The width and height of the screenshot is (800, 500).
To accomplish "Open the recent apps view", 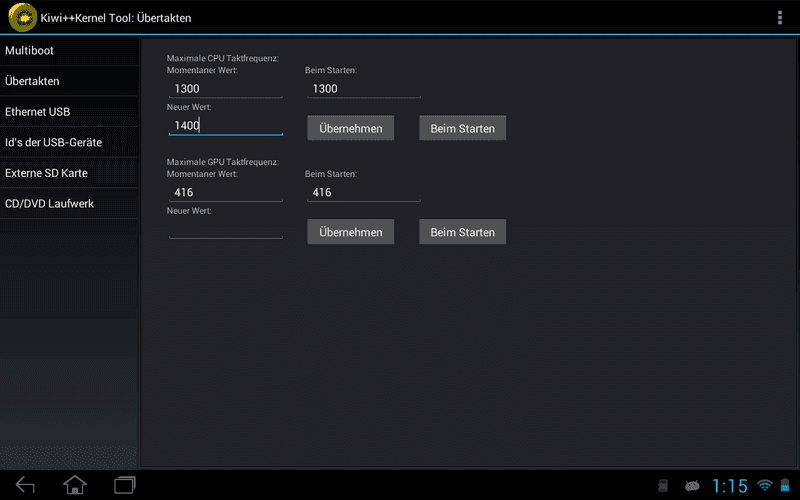I will (125, 485).
